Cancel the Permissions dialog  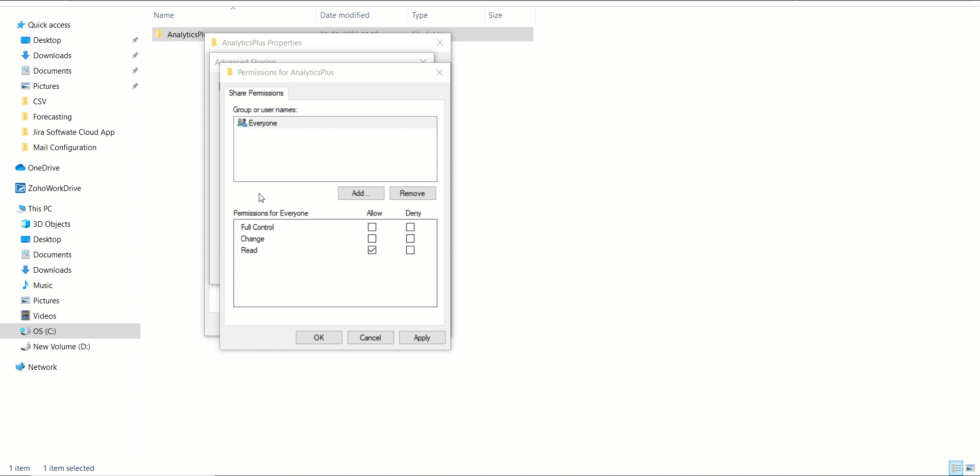(x=371, y=338)
